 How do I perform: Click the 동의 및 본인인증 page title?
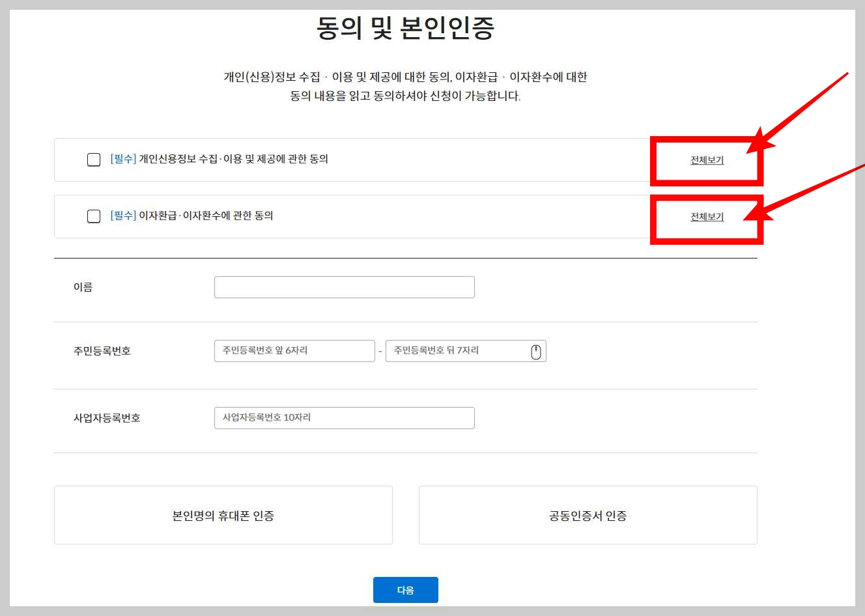(x=406, y=27)
